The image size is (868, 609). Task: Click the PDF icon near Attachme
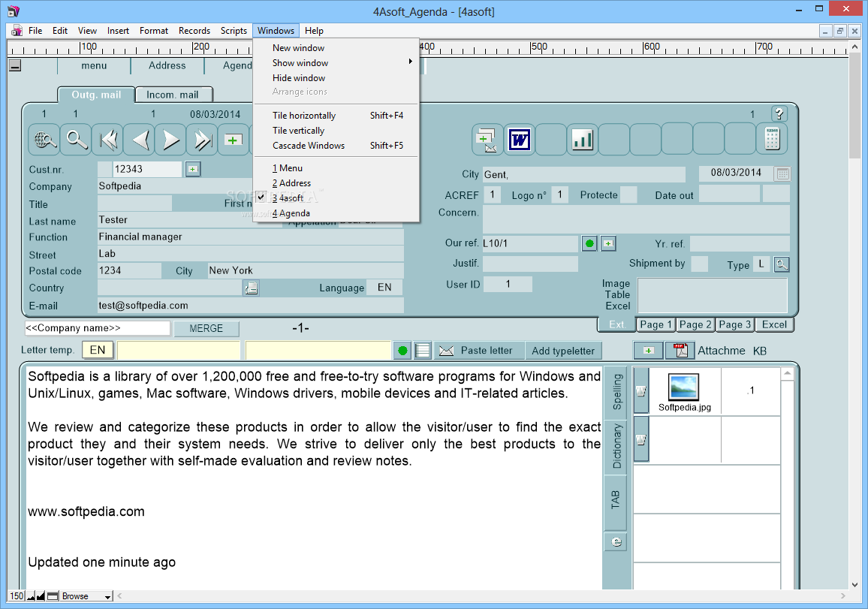(x=680, y=351)
